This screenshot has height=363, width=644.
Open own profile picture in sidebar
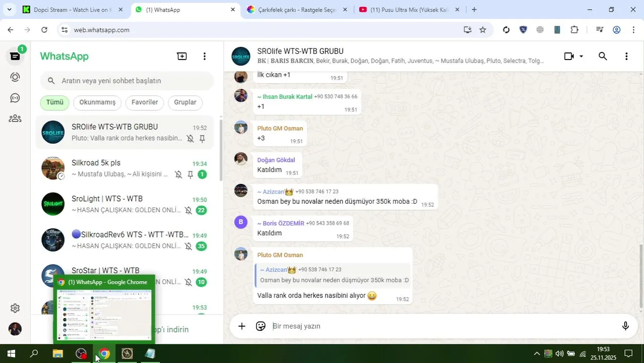tap(15, 329)
